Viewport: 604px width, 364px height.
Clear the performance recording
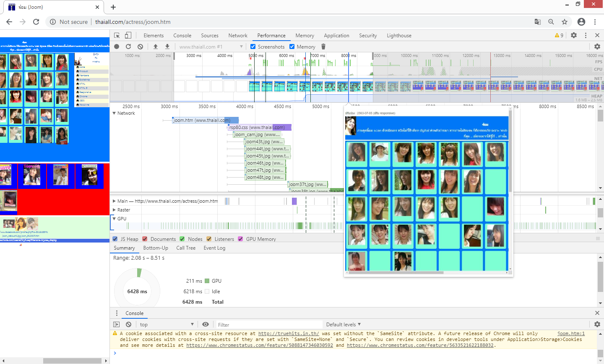pos(140,46)
